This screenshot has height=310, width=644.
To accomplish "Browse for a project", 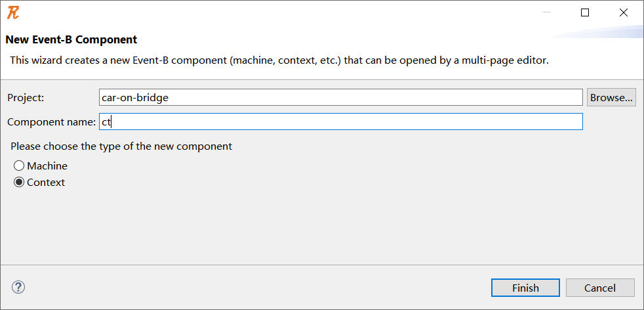I will click(611, 98).
